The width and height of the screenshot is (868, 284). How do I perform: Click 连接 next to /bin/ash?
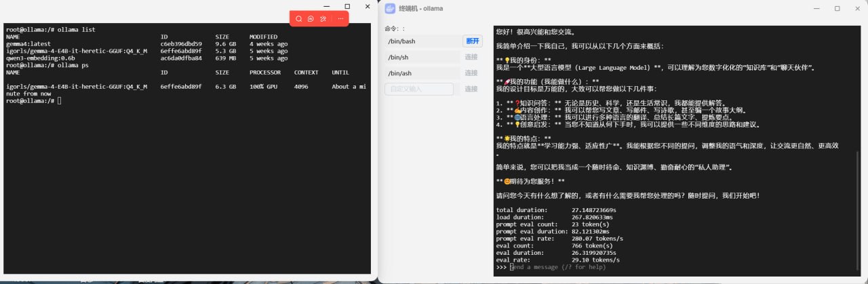tap(471, 73)
